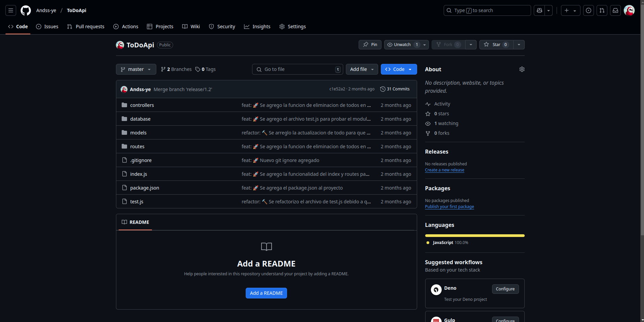Expand the Add file dropdown
Image resolution: width=644 pixels, height=322 pixels.
tap(362, 69)
